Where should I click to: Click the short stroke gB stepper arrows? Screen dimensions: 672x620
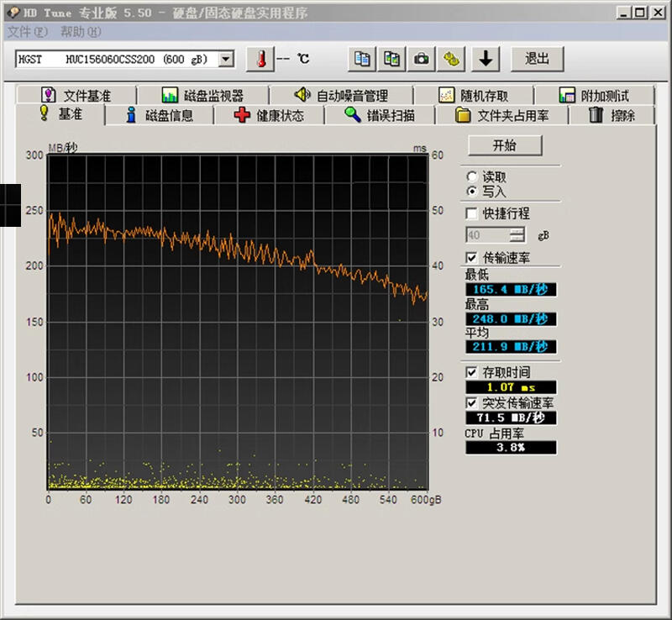coord(517,235)
